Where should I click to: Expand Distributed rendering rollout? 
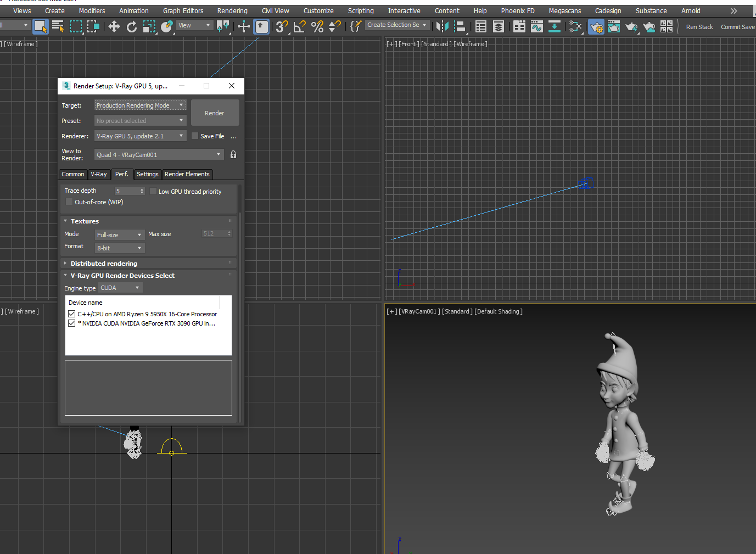(103, 264)
